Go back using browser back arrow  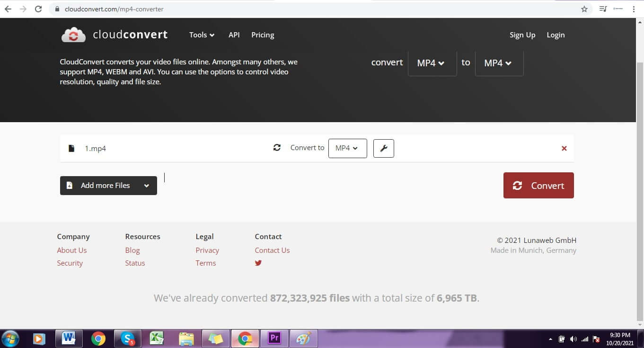(x=8, y=9)
